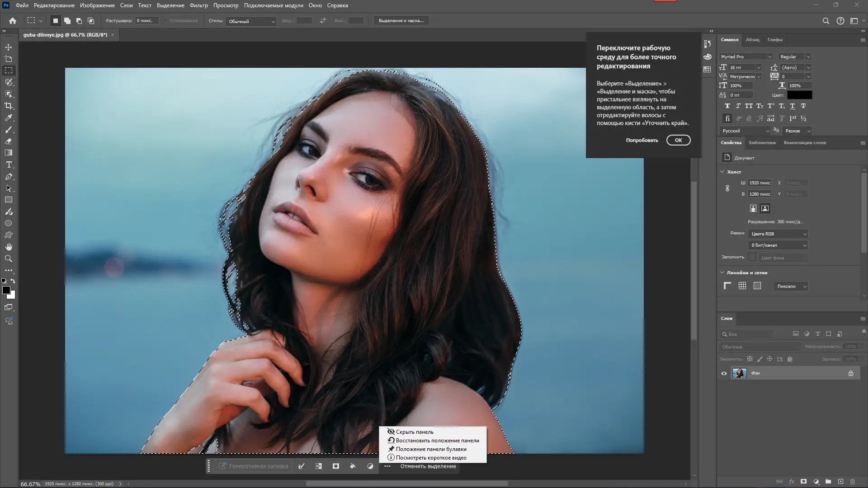This screenshot has width=868, height=488.
Task: Click the Выделение и маска button
Action: pyautogui.click(x=401, y=21)
